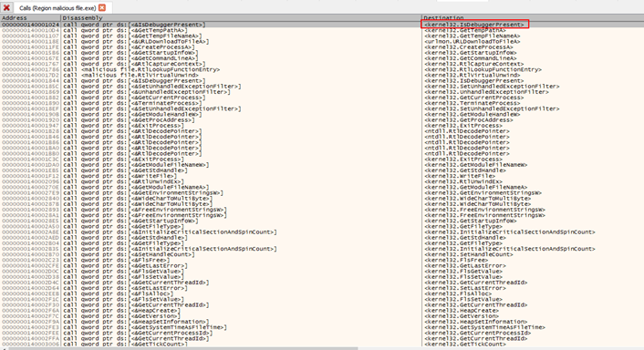644x350 pixels.
Task: Click address 0000000140001947 for ExitProcess
Action: [x=30, y=126]
